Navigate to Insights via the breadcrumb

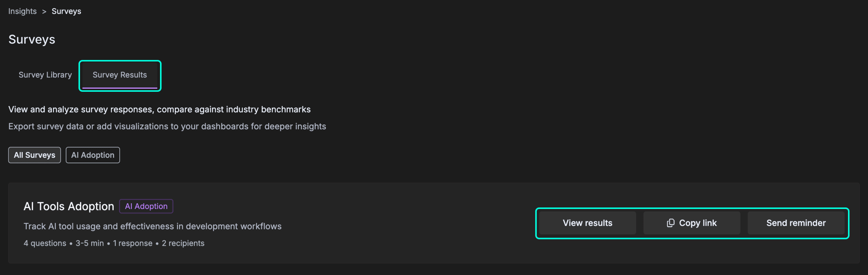click(22, 11)
